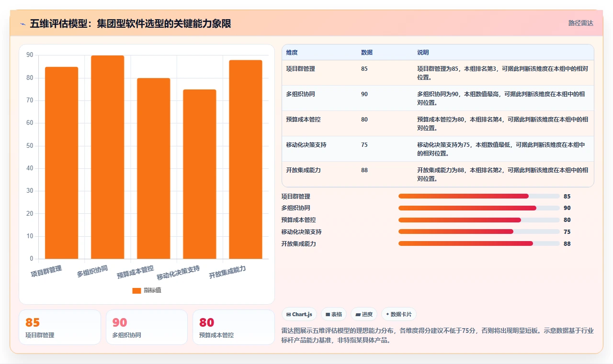Click the 50 tick label on the chart axis
Viewport: 613px width, 364px height.
30,146
